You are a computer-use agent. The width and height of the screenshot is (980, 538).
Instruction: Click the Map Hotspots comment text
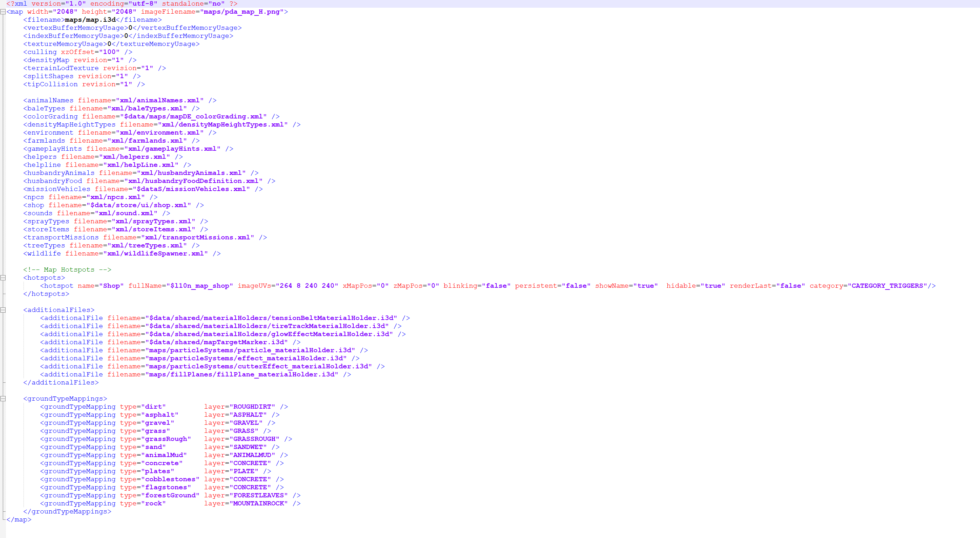[x=68, y=270]
